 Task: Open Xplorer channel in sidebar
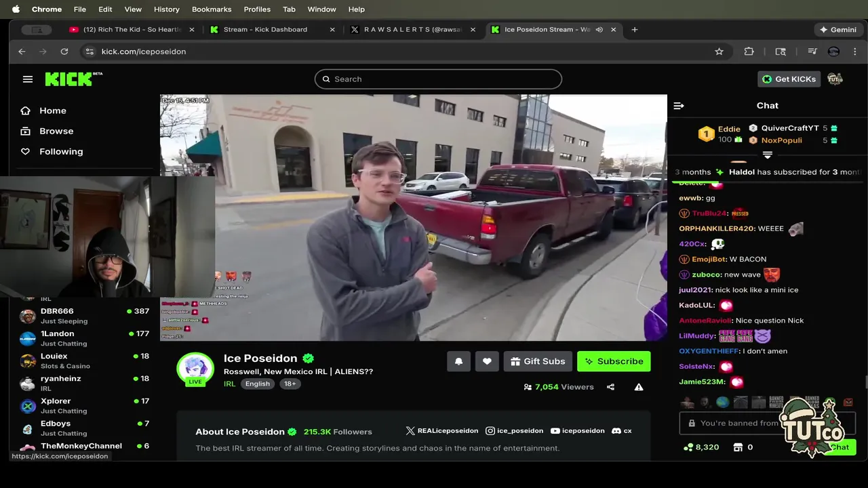tap(85, 405)
